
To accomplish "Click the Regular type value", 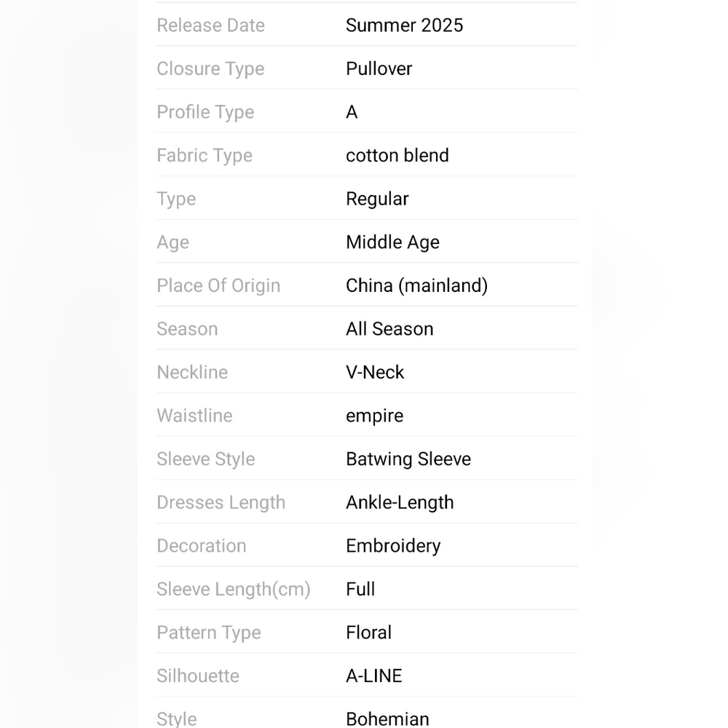I will [x=377, y=199].
